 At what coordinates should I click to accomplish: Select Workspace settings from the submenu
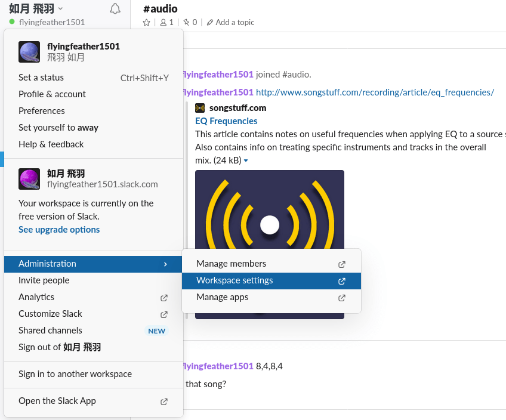(235, 280)
